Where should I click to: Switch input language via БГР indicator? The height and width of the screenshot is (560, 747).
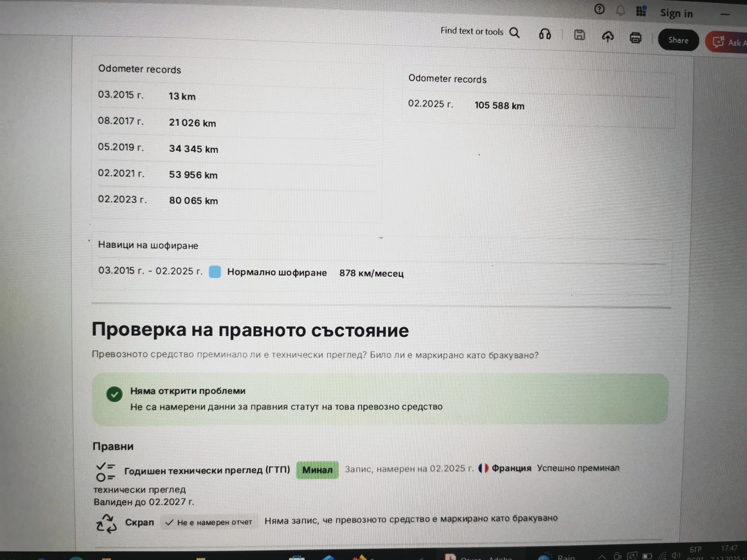695,550
